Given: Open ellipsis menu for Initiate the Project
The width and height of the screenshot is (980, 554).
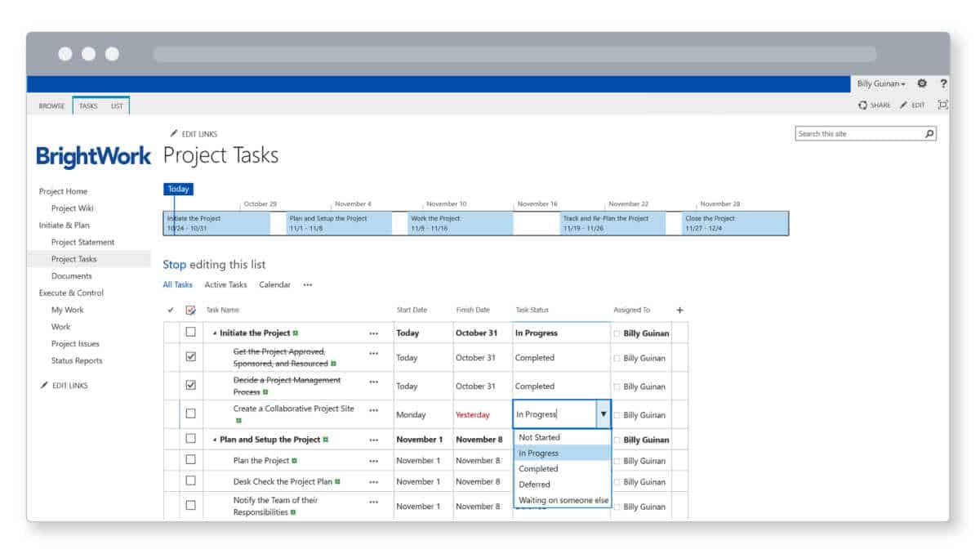Looking at the screenshot, I should tap(373, 333).
